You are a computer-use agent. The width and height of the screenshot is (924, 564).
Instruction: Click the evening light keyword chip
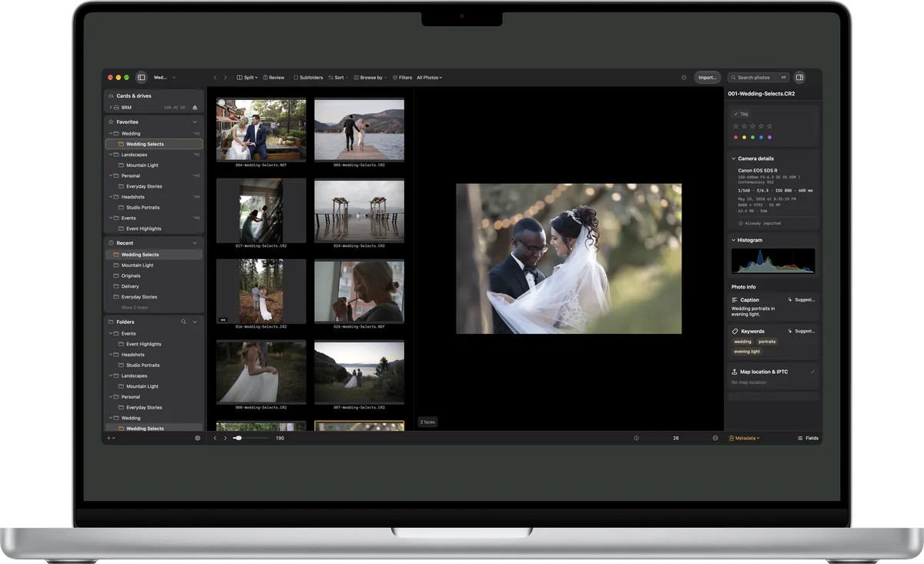point(747,352)
